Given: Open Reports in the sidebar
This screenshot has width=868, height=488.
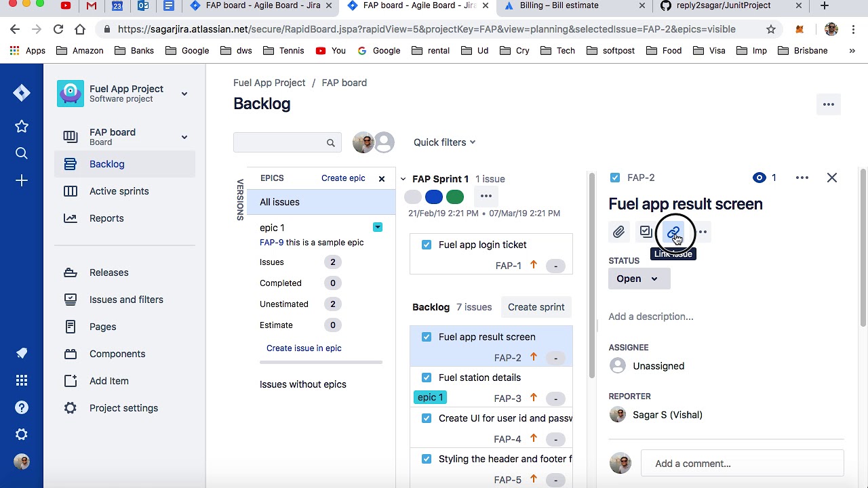Looking at the screenshot, I should tap(125, 218).
